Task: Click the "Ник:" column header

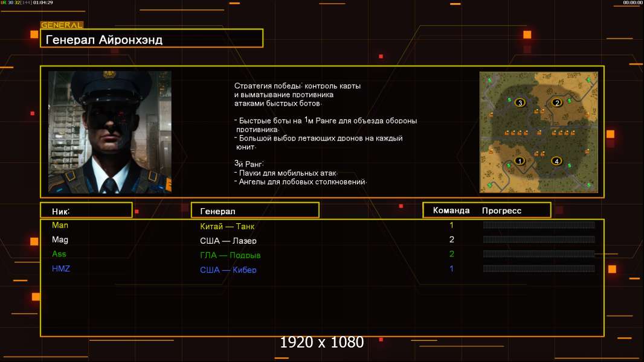Action: point(86,211)
